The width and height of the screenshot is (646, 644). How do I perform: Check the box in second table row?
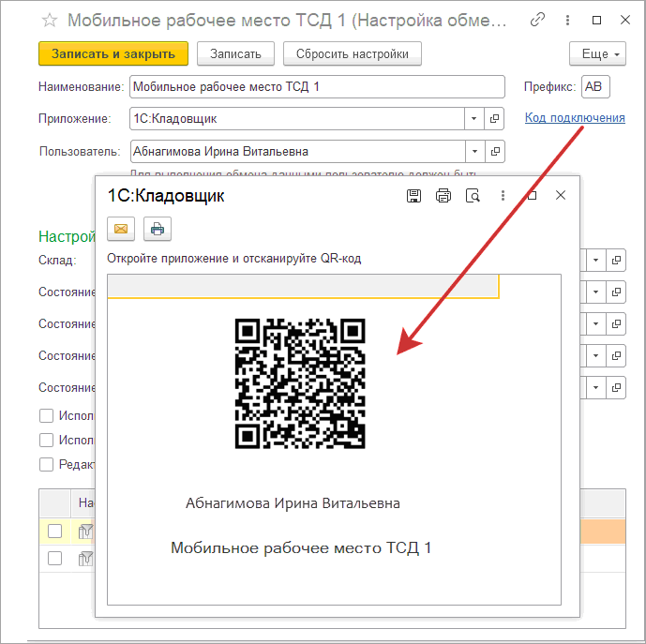(x=54, y=559)
